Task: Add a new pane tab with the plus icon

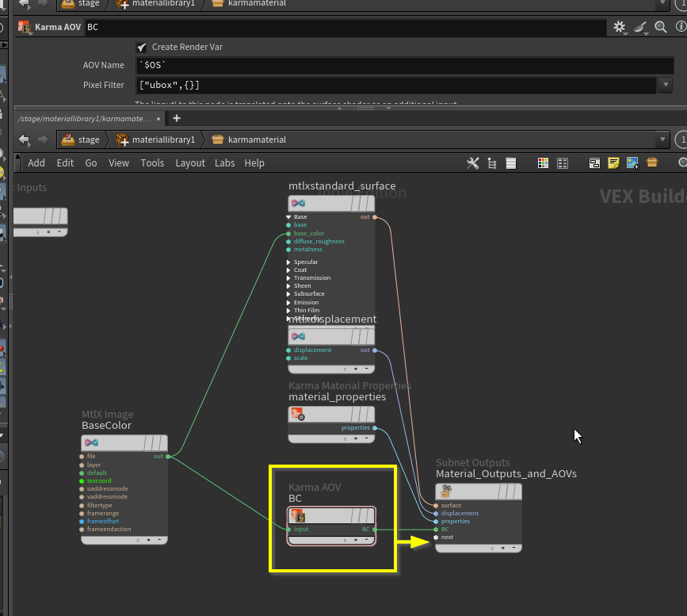Action: coord(177,118)
